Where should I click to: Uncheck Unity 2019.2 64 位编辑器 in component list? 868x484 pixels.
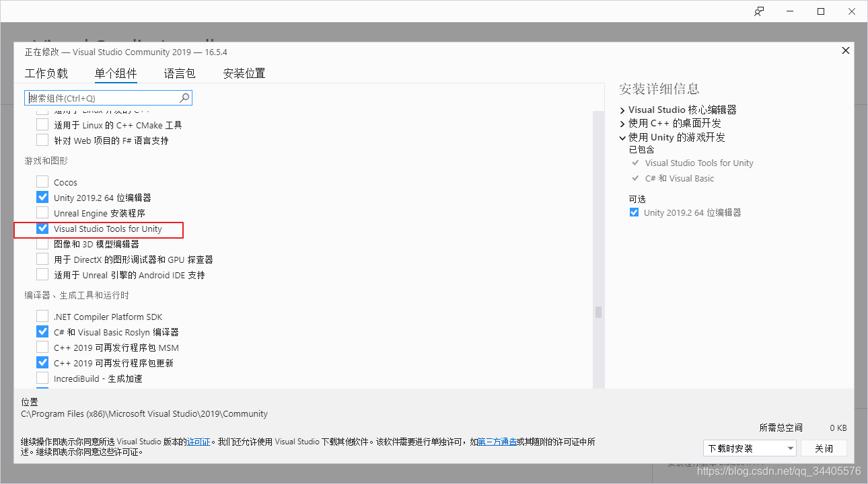(42, 198)
